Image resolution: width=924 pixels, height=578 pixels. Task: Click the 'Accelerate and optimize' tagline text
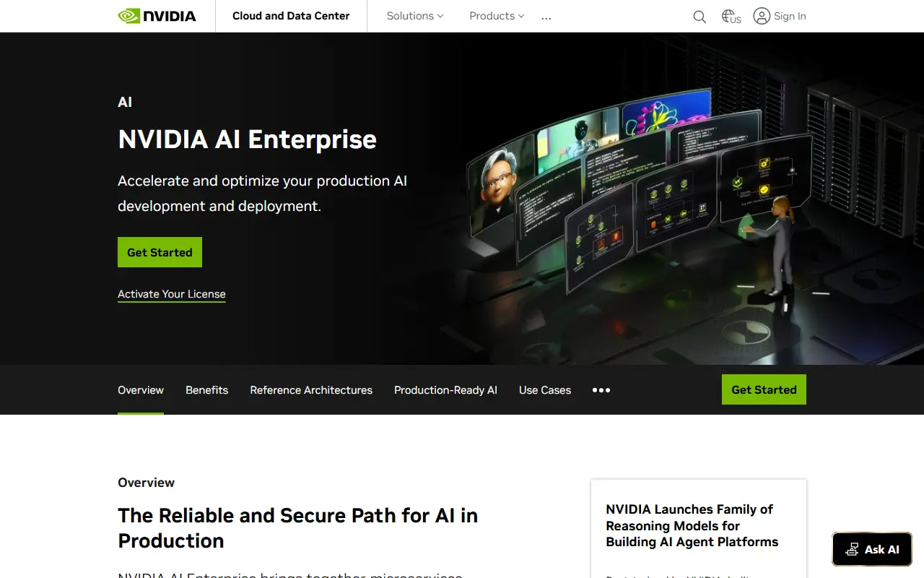click(x=262, y=194)
